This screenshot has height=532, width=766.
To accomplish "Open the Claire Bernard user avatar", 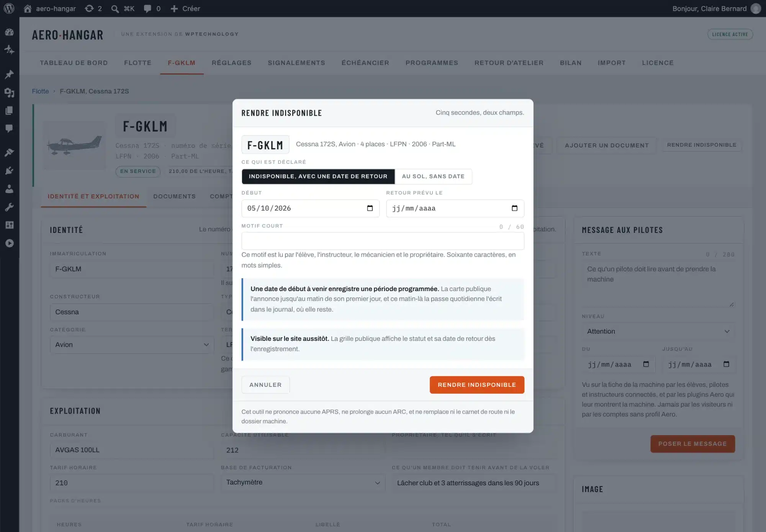I will [x=756, y=8].
